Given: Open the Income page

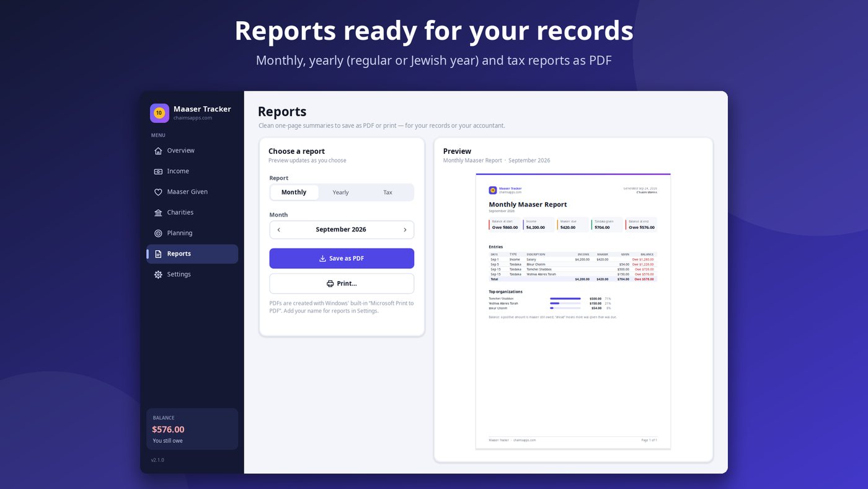Looking at the screenshot, I should click(x=192, y=171).
